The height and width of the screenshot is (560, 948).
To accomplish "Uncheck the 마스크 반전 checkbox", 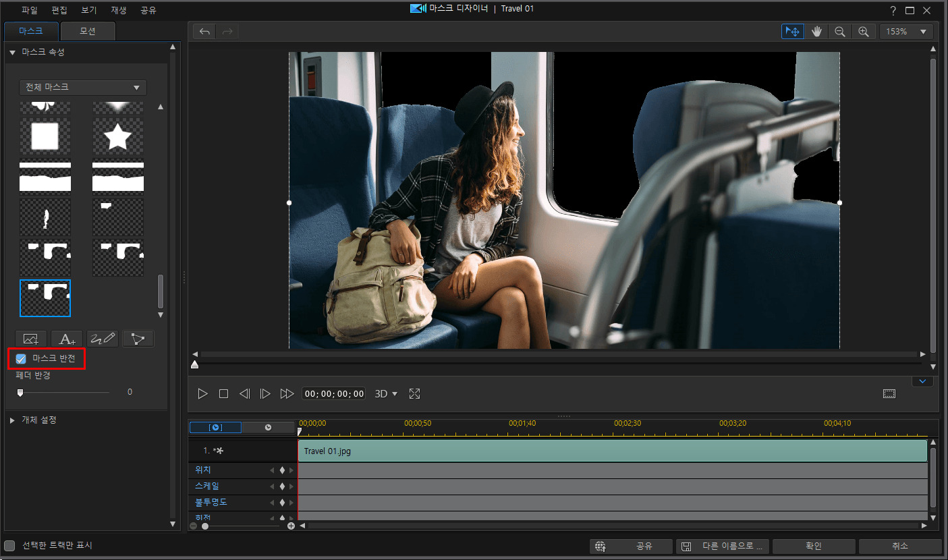I will 21,359.
